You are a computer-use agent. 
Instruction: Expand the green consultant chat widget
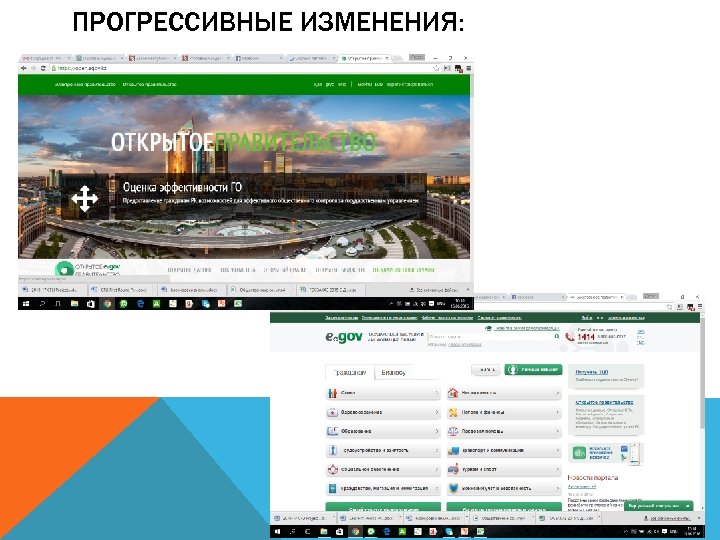tap(658, 506)
